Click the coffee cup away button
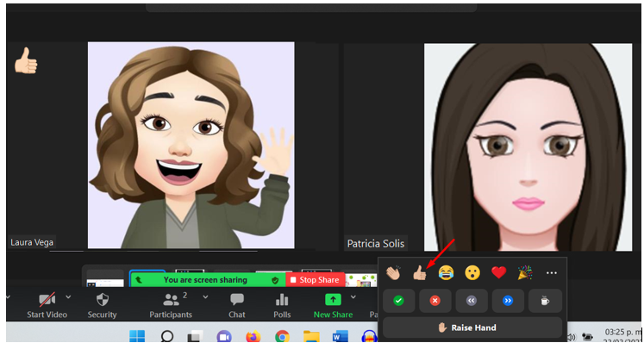 pos(545,301)
